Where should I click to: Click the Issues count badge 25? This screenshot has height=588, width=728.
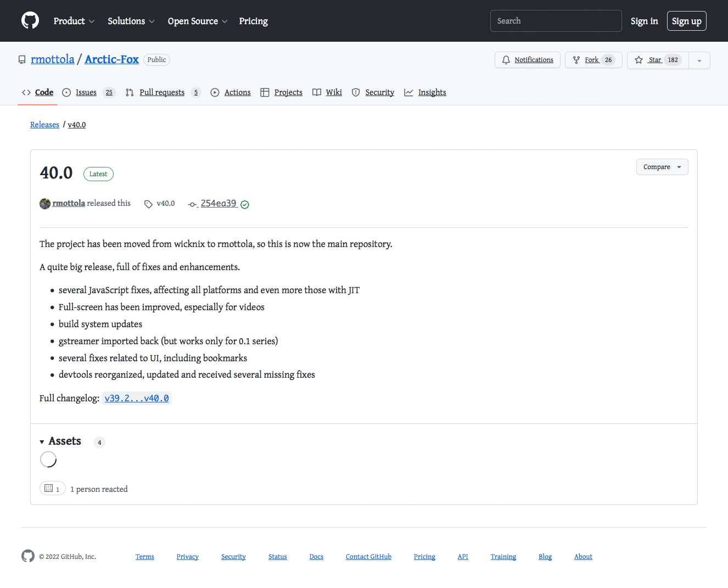pos(109,93)
